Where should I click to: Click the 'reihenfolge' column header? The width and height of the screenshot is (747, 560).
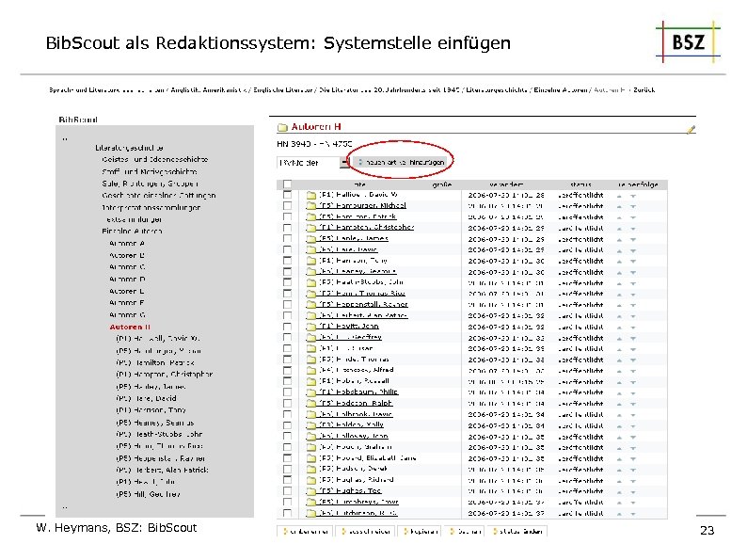[638, 184]
